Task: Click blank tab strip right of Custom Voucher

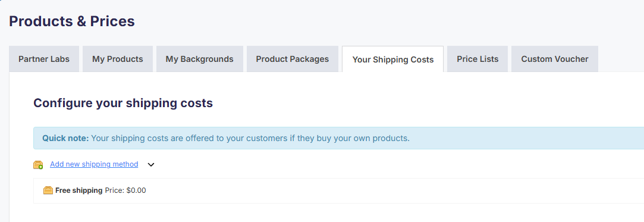Action: tap(621, 59)
